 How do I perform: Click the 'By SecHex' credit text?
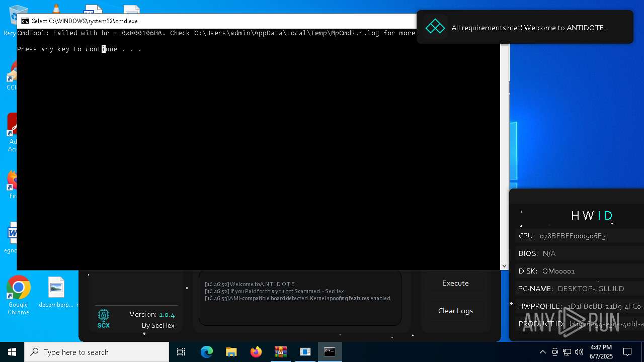pos(158,325)
